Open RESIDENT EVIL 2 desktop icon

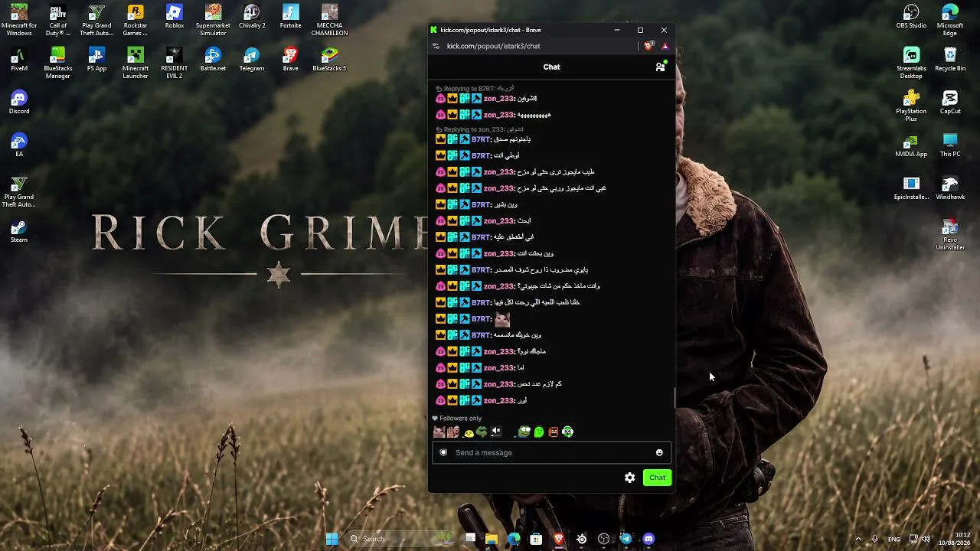(175, 63)
